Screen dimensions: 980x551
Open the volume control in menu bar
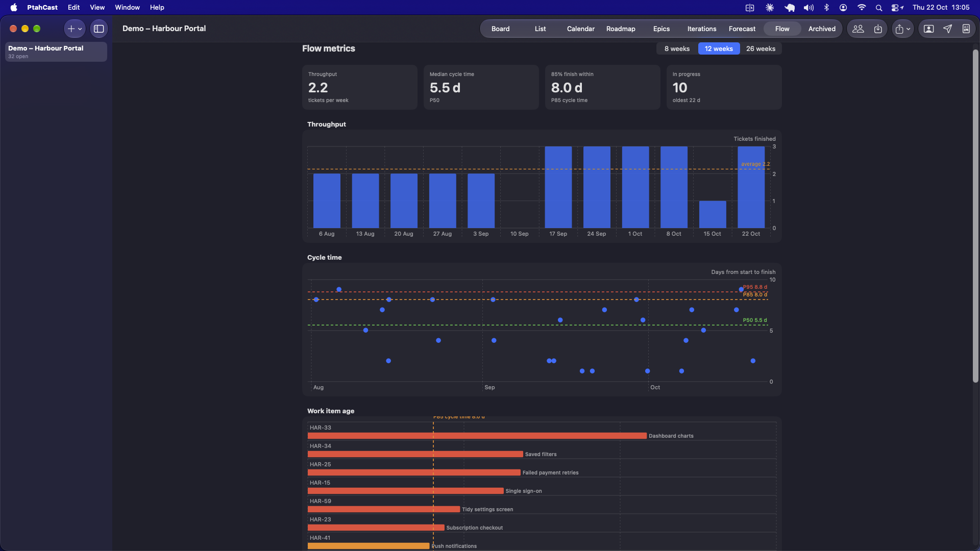(x=808, y=8)
